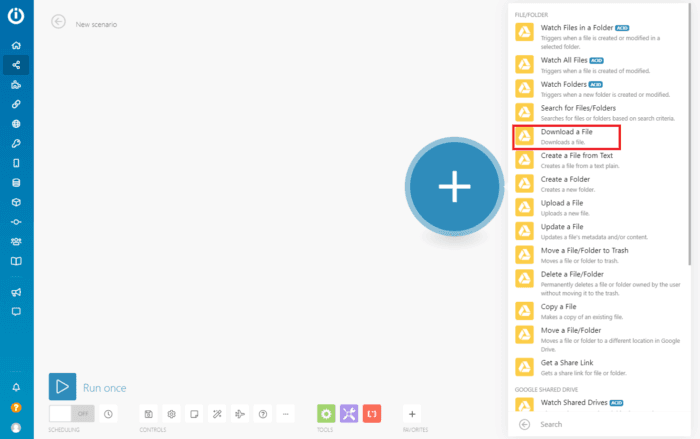
Task: Click the Integromat logo at top
Action: [x=16, y=16]
